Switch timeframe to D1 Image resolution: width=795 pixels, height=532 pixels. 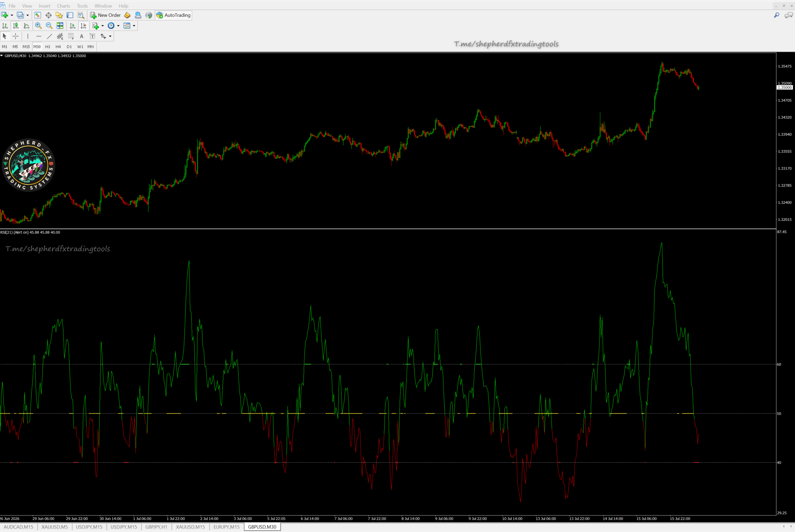pos(69,47)
